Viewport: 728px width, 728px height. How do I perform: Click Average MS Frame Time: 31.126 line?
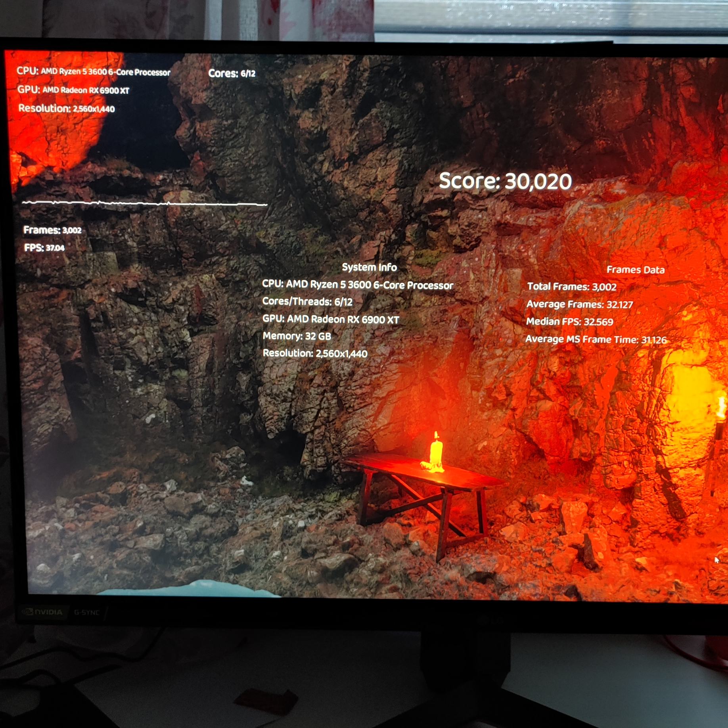(596, 339)
